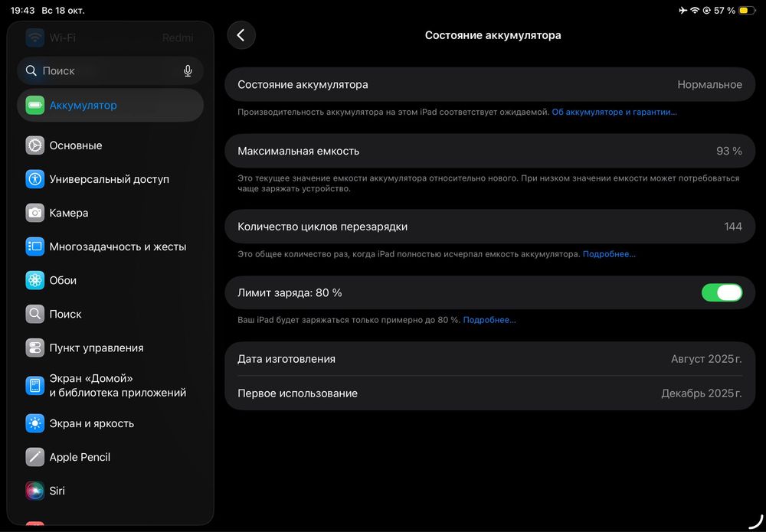This screenshot has height=532, width=766.
Task: Click the 57 % battery percentage text
Action: [725, 10]
